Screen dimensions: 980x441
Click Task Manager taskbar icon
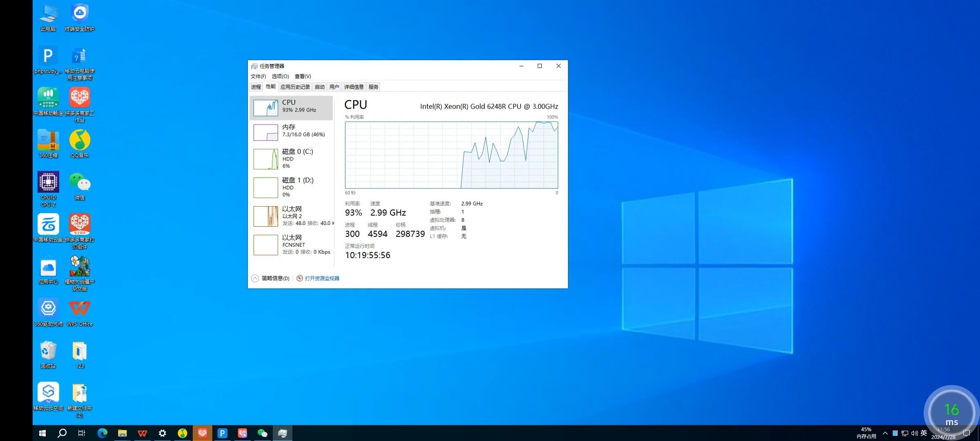point(283,433)
